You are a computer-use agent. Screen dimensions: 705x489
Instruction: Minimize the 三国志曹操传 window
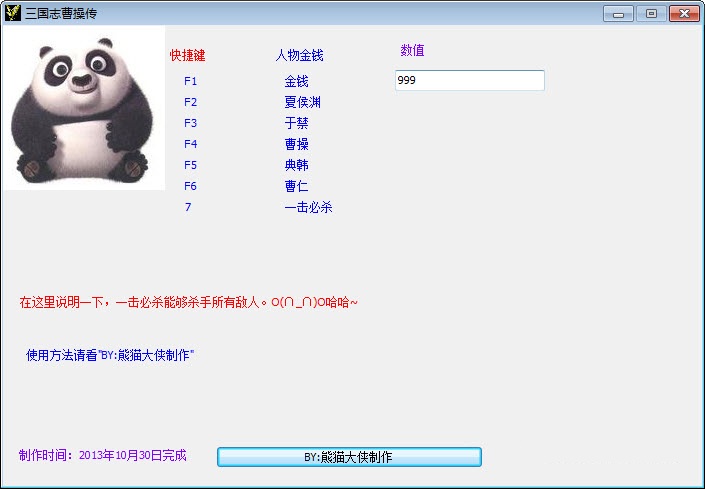point(619,13)
